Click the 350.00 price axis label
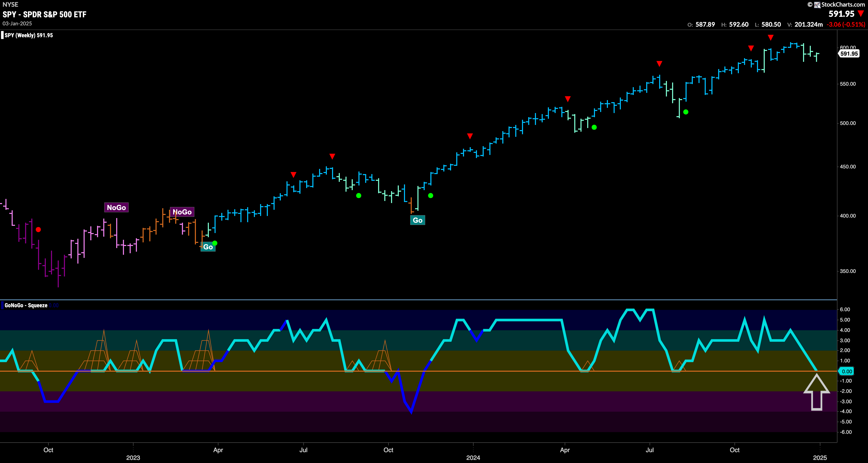The height and width of the screenshot is (463, 868). tap(848, 271)
